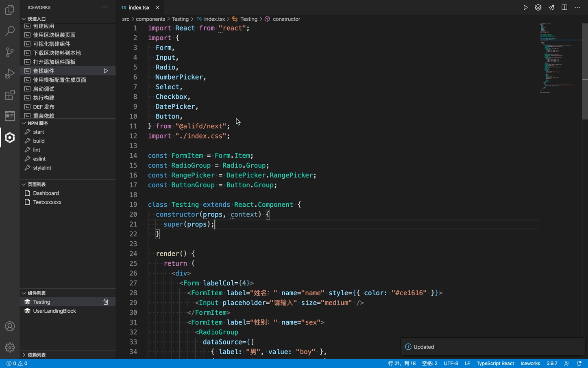Click constructor in the breadcrumb path
This screenshot has height=368, width=588.
(x=286, y=19)
